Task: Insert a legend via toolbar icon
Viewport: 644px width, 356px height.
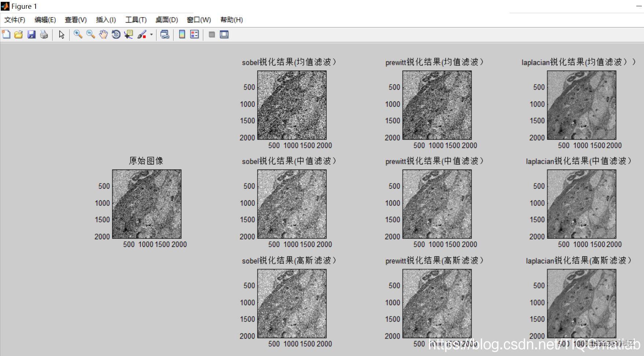Action: (195, 34)
